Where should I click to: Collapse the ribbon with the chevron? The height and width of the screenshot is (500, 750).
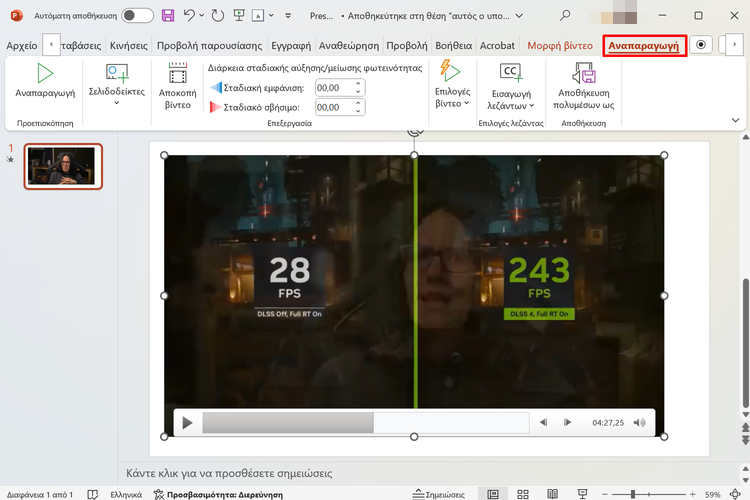point(735,120)
